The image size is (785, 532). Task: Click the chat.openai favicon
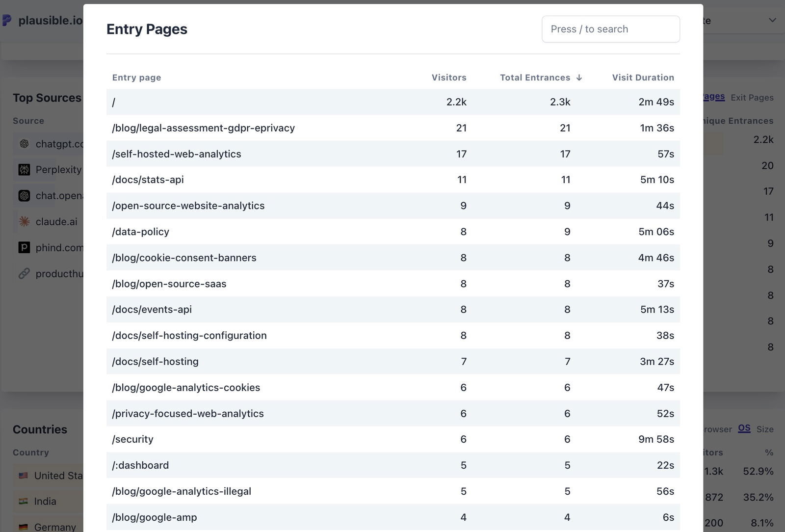click(x=24, y=195)
